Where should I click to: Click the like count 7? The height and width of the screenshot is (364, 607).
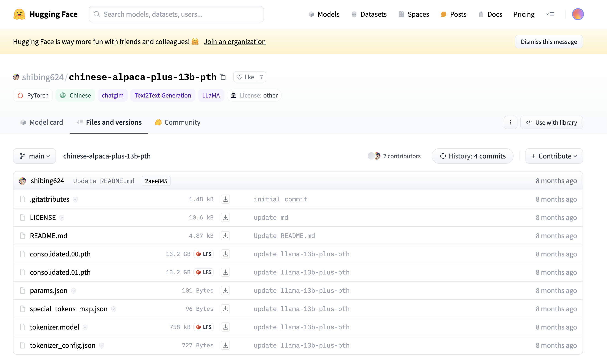coord(261,77)
